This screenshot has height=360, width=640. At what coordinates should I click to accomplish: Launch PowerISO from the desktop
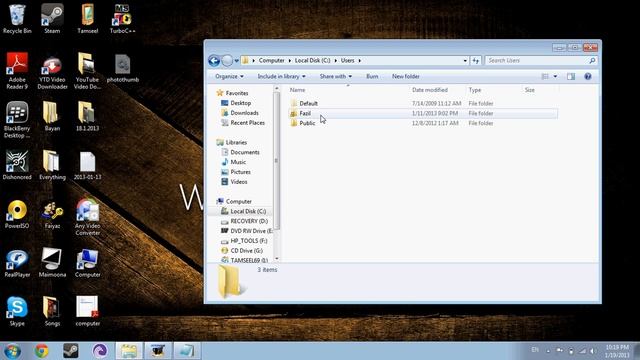coord(17,214)
